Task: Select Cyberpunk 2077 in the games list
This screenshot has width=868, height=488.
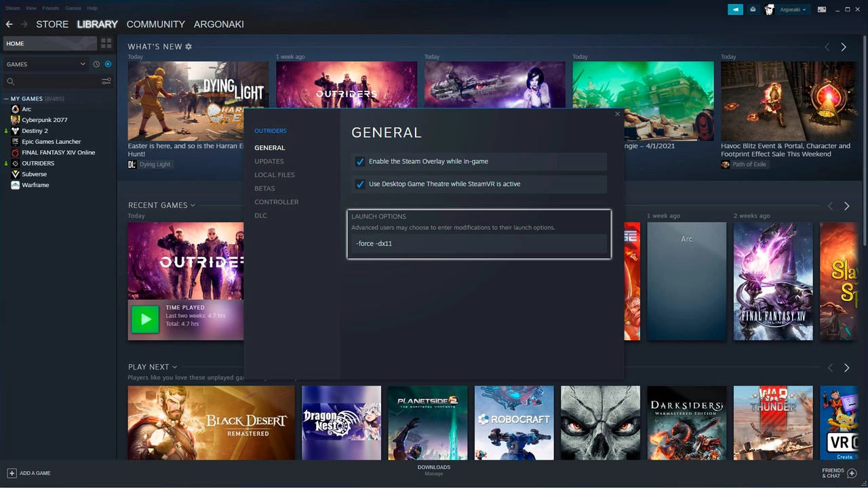Action: click(x=44, y=120)
